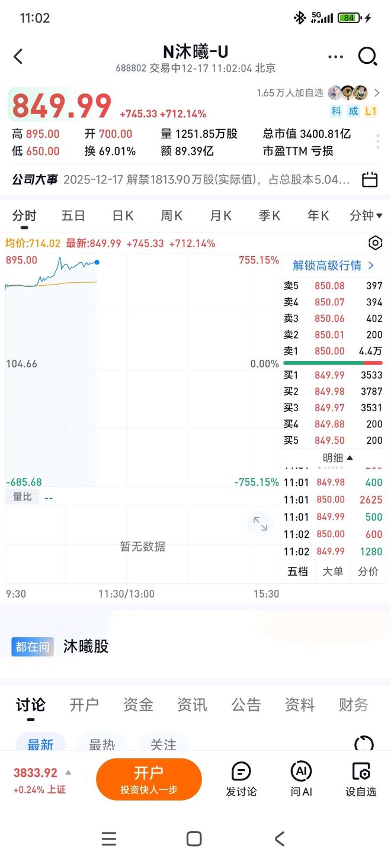The width and height of the screenshot is (391, 868).
Task: Tap the buy-sell ratio bar
Action: (x=333, y=363)
